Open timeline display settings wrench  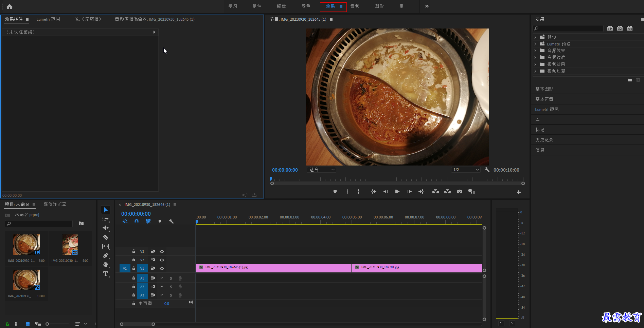pos(171,221)
